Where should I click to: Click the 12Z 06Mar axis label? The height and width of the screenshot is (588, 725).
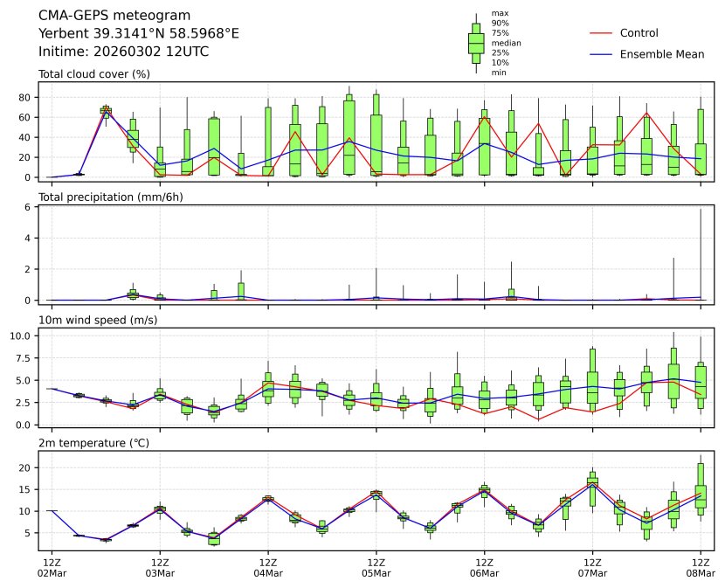tap(484, 567)
